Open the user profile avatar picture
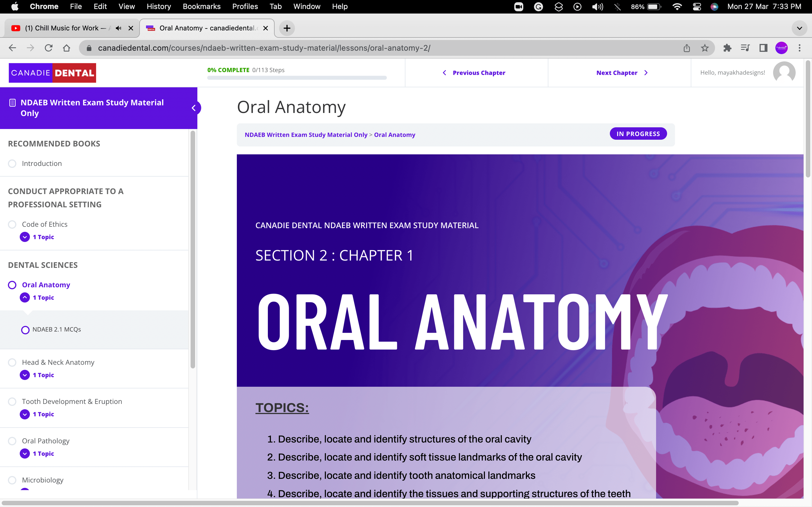The width and height of the screenshot is (812, 507). click(x=785, y=72)
